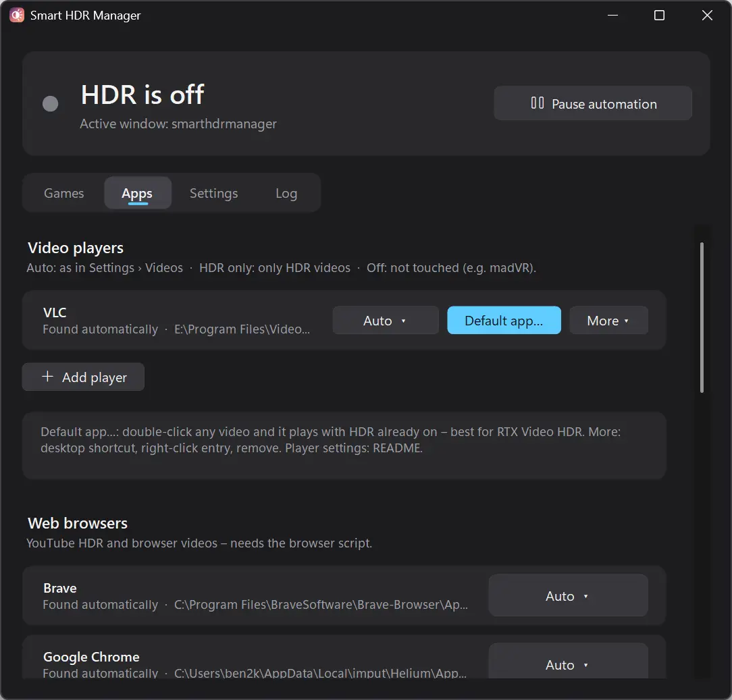Click the grey HDR status indicator dot
732x700 pixels.
[51, 103]
